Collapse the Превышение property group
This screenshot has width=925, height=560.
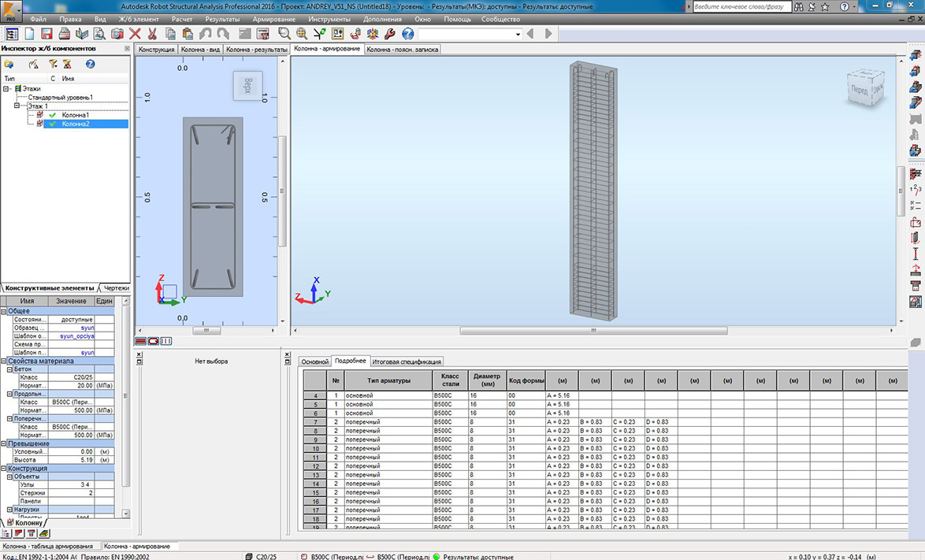tap(3, 443)
